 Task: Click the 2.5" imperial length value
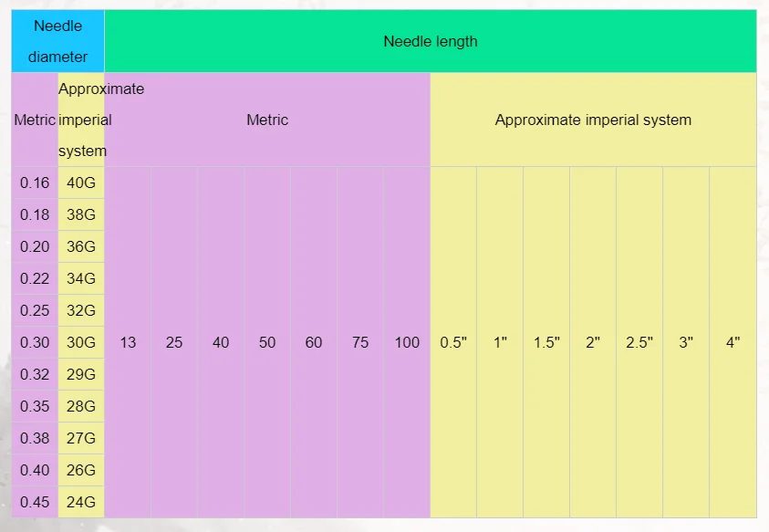coord(639,342)
